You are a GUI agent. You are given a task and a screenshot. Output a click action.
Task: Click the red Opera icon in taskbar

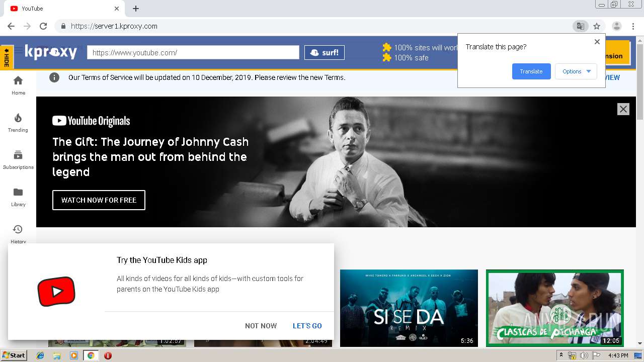coord(108,355)
